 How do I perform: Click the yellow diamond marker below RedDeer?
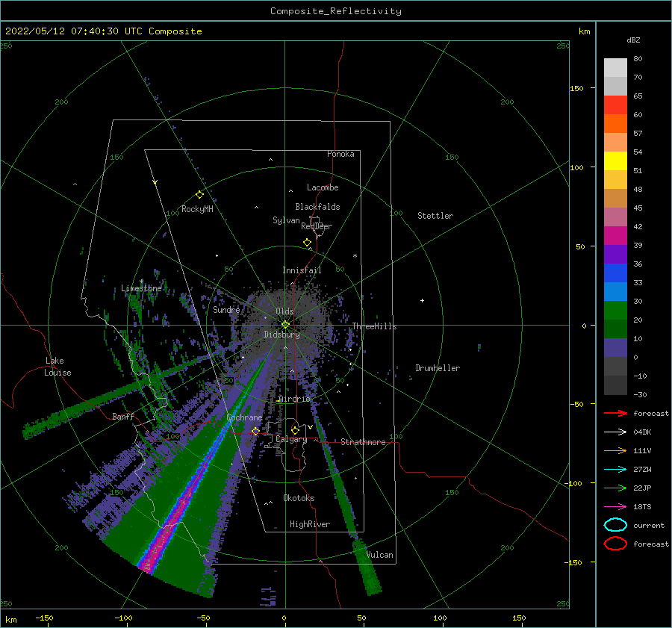(308, 243)
